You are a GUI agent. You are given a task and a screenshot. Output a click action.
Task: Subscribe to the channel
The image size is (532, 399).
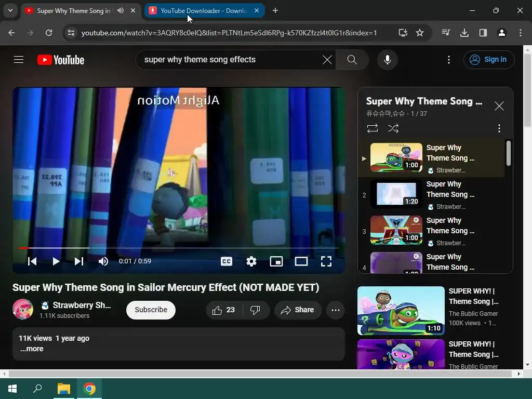[151, 310]
